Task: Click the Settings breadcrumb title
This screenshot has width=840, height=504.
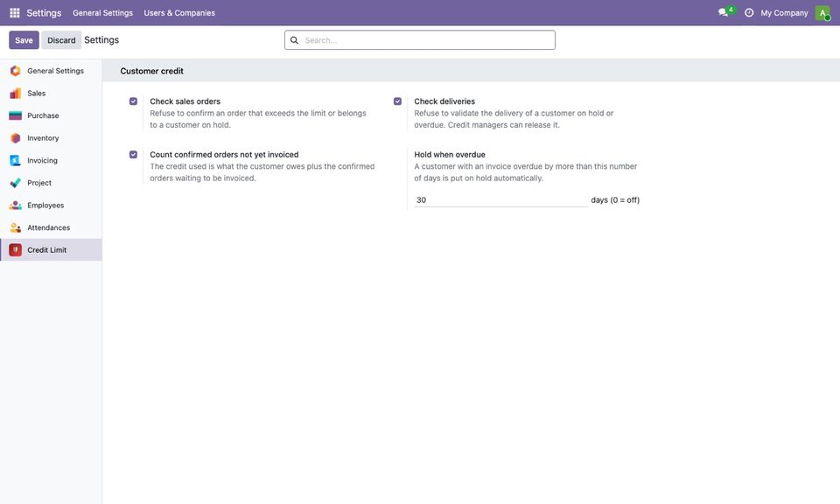Action: (101, 40)
